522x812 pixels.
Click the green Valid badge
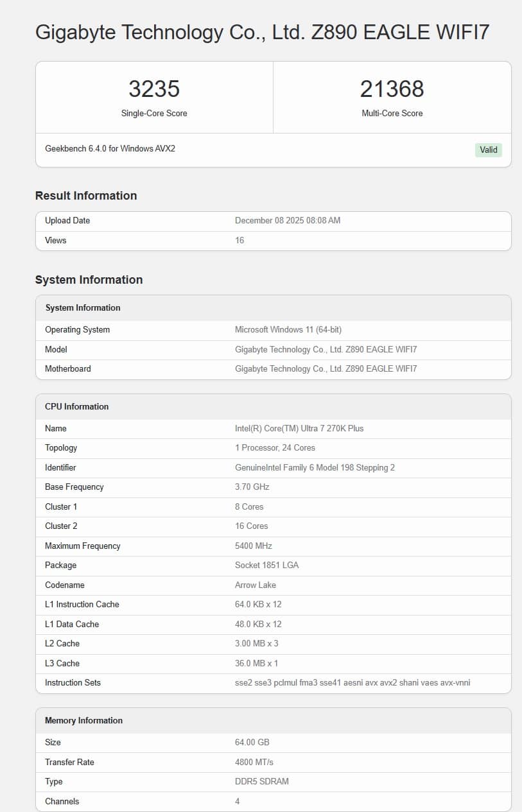[x=488, y=150]
